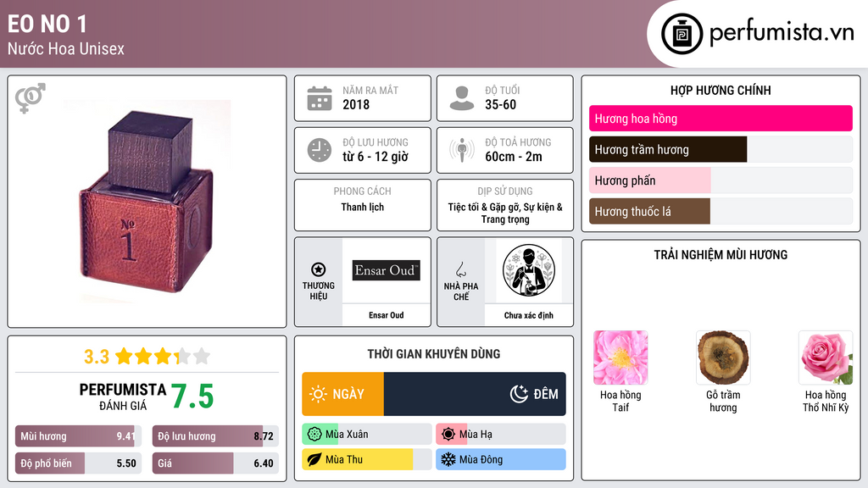Viewport: 868px width, 488px height.
Task: Click the Hương trầm hương accord bar
Action: (x=721, y=149)
